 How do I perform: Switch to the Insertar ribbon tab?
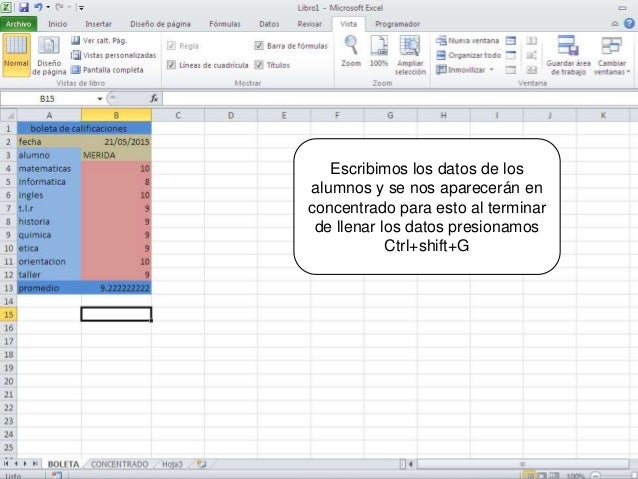98,24
